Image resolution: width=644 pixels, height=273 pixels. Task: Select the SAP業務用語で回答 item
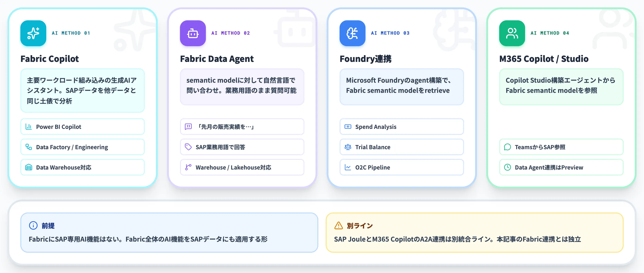point(242,147)
